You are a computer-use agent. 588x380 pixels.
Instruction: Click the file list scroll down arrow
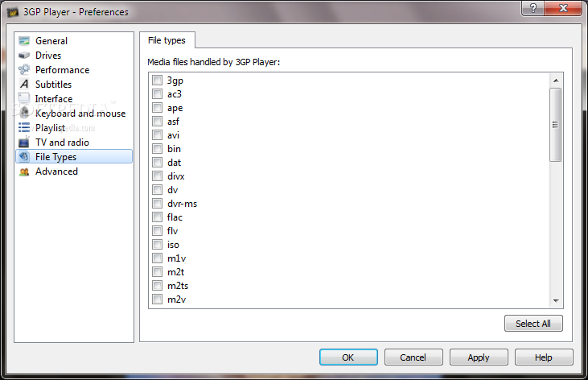click(x=556, y=301)
